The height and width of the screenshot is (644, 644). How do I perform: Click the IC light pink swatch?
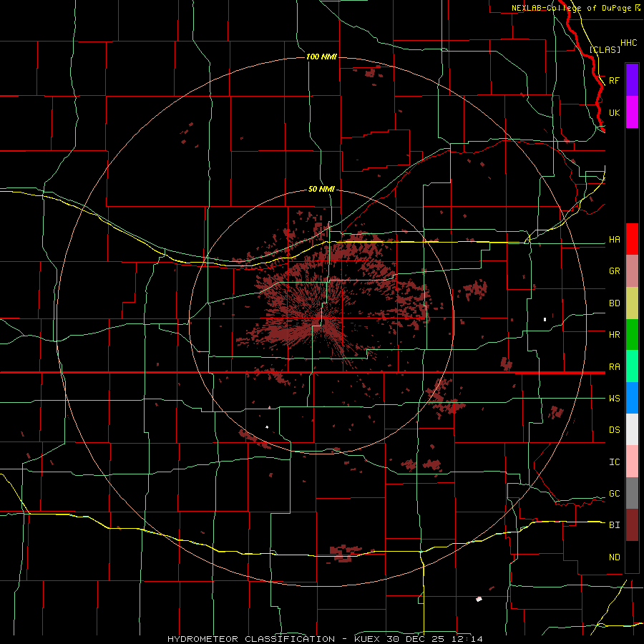(x=632, y=462)
